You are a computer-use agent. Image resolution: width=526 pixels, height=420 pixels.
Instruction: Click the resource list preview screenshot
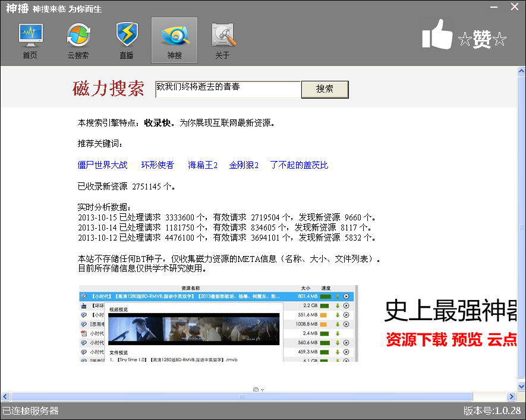pyautogui.click(x=218, y=324)
